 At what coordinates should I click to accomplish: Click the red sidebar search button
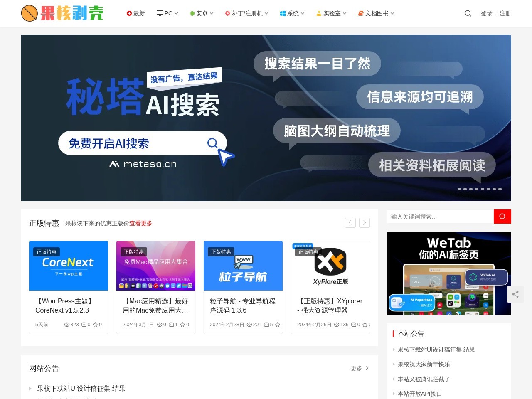(x=502, y=217)
